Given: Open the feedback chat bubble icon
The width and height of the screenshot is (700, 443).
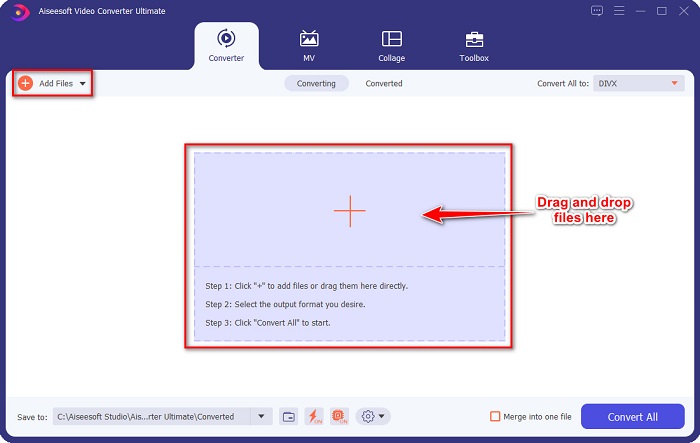Looking at the screenshot, I should click(x=596, y=11).
